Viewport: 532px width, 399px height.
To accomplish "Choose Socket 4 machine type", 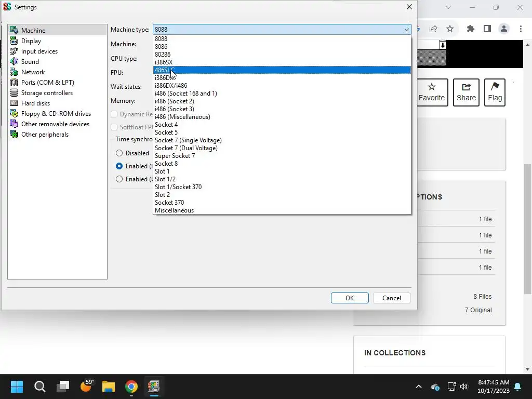I will tap(282, 125).
